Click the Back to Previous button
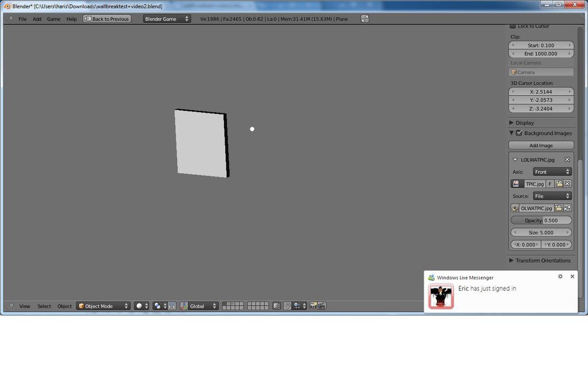The height and width of the screenshot is (376, 588). [x=107, y=19]
